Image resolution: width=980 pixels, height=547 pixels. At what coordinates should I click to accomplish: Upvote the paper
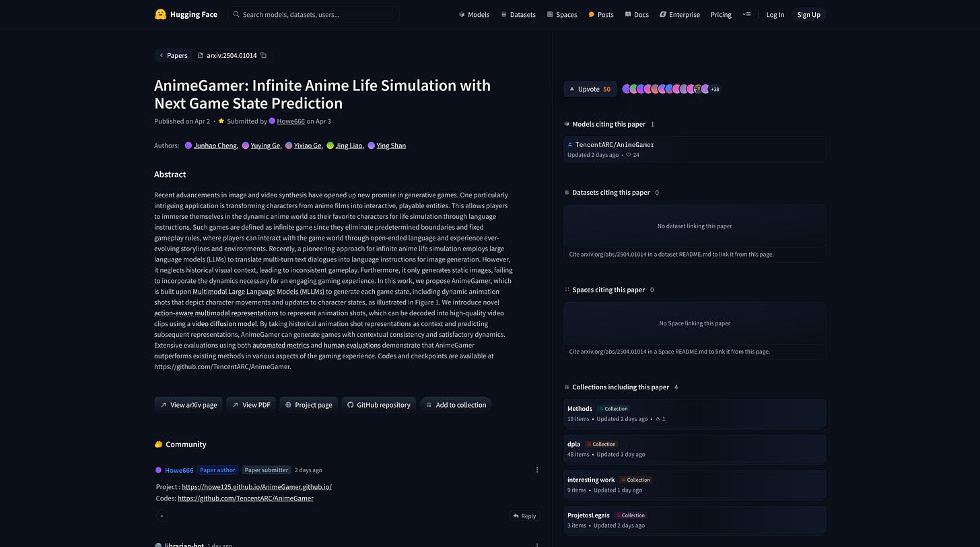[590, 89]
